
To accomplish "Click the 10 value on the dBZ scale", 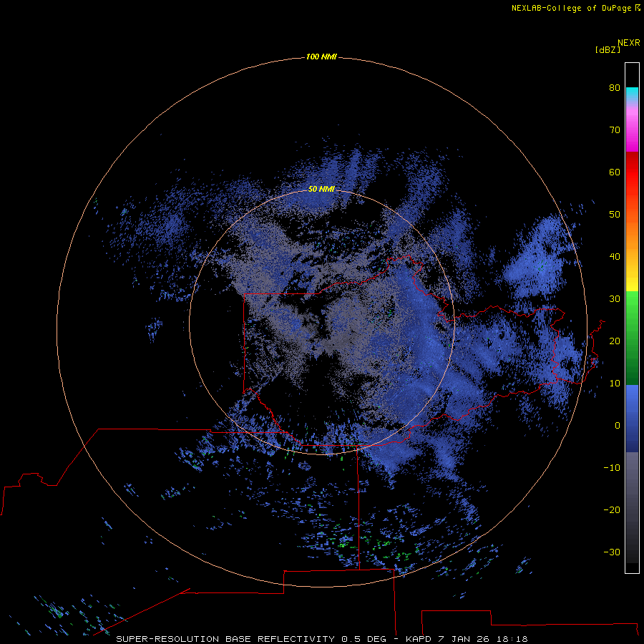I will click(x=615, y=384).
